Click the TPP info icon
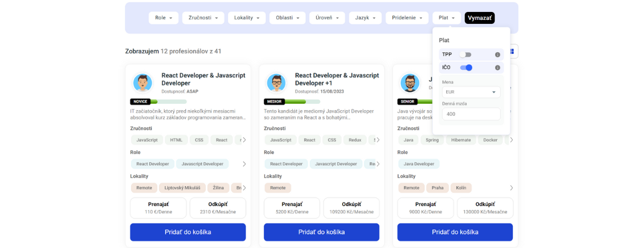 (x=497, y=54)
